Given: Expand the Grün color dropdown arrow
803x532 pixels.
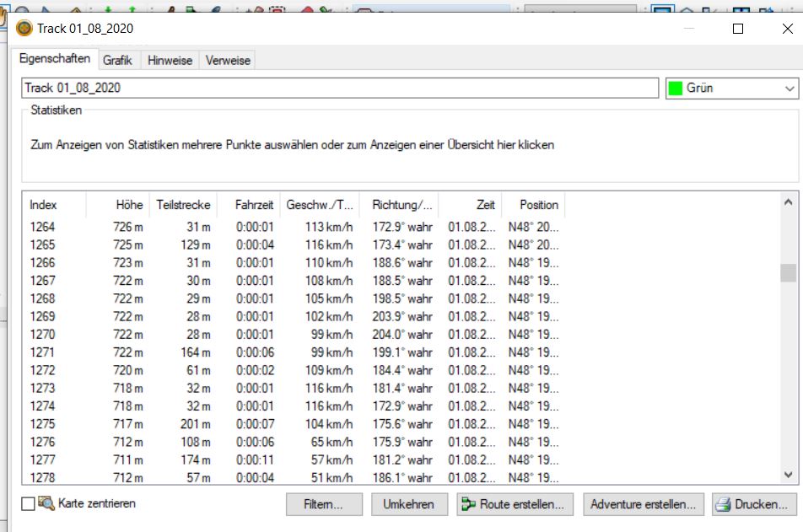Looking at the screenshot, I should tap(790, 89).
